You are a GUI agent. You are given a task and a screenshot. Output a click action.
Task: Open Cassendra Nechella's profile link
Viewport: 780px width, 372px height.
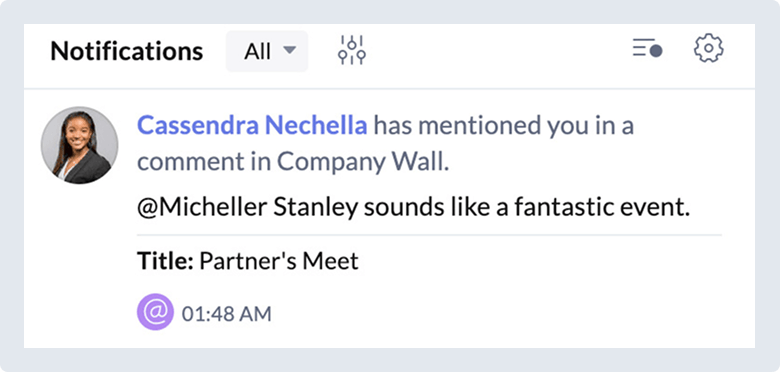click(252, 126)
